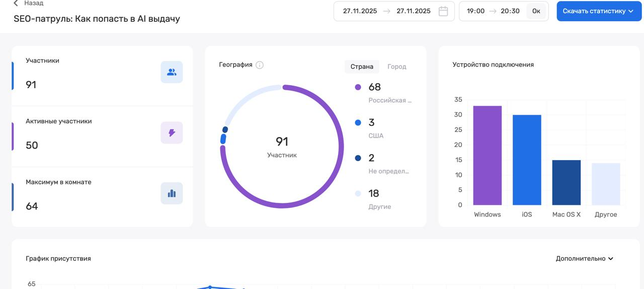This screenshot has height=289, width=644.
Task: Click the blue США legend dot
Action: pos(358,122)
